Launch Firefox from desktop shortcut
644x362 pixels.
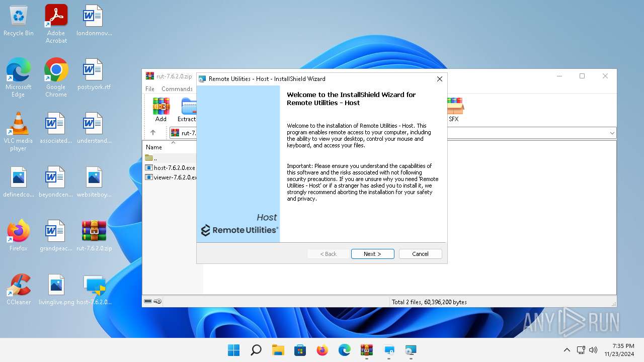tap(19, 236)
